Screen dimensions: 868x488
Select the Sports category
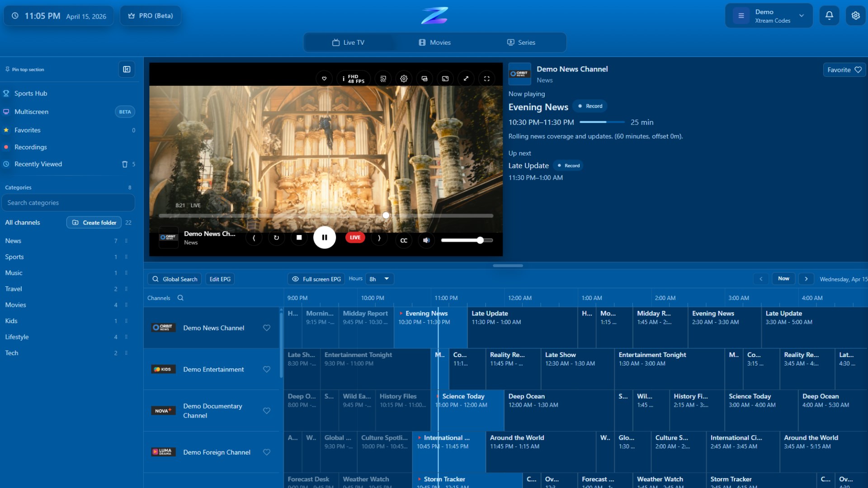68,257
